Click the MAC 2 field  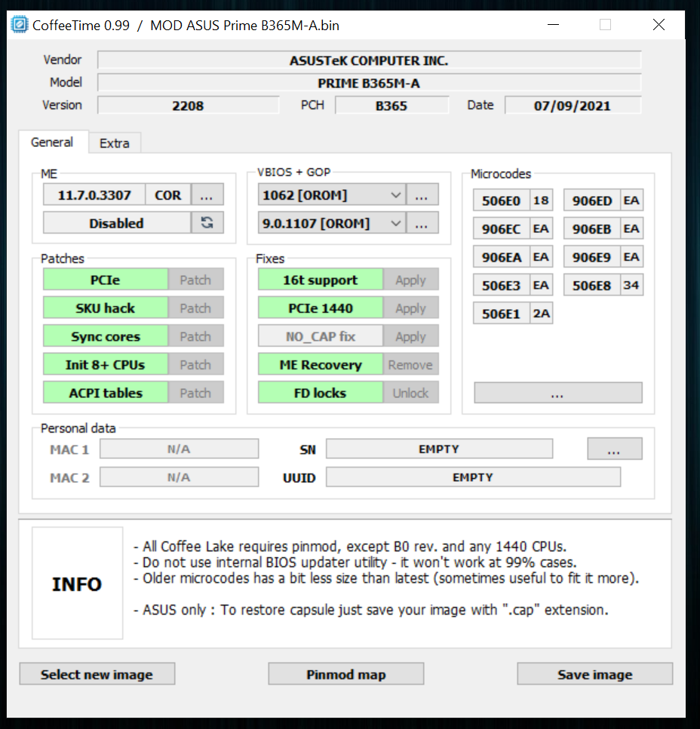(179, 477)
